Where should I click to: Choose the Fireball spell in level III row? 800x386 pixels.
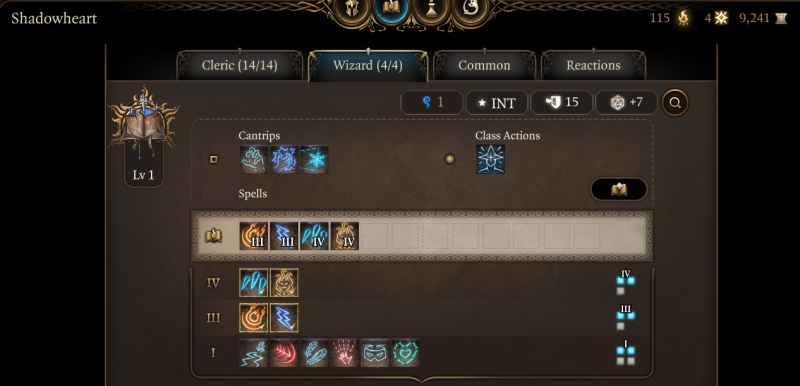point(254,318)
